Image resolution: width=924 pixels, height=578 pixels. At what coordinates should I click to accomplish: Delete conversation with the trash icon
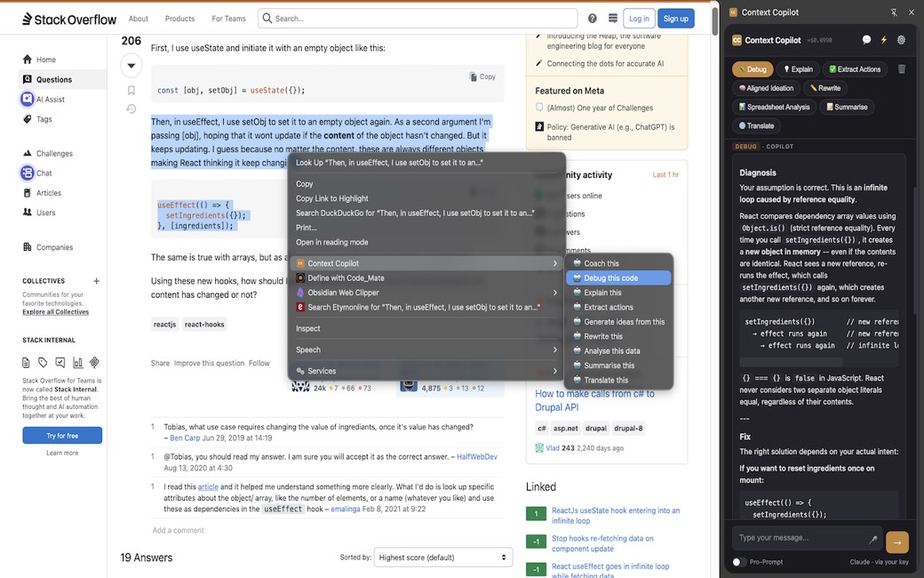pos(901,69)
